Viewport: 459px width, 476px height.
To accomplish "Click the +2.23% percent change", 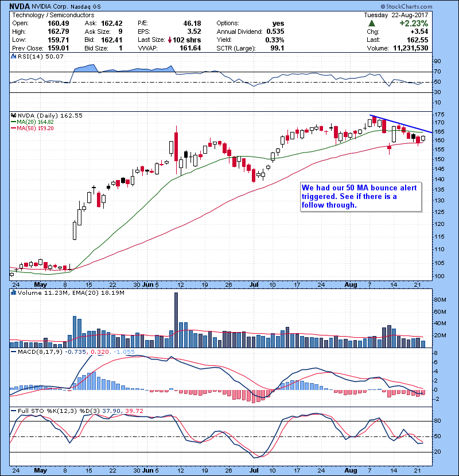I will click(x=414, y=24).
